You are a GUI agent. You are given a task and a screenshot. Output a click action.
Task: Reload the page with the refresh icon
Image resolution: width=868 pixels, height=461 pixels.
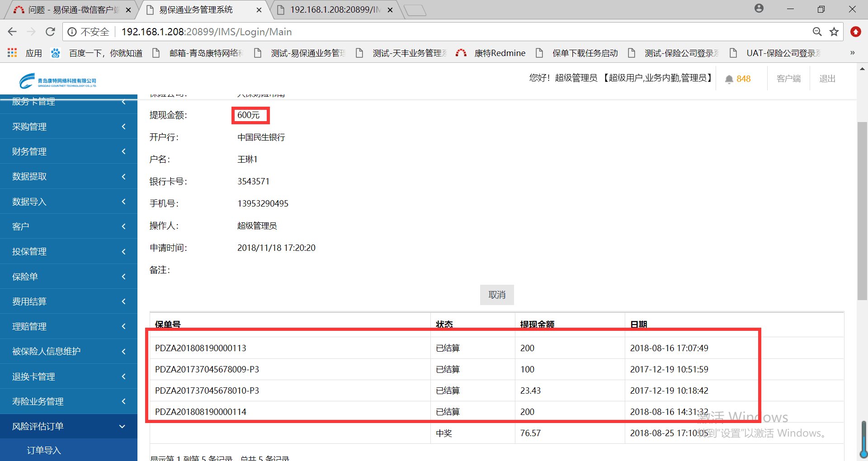[x=50, y=32]
